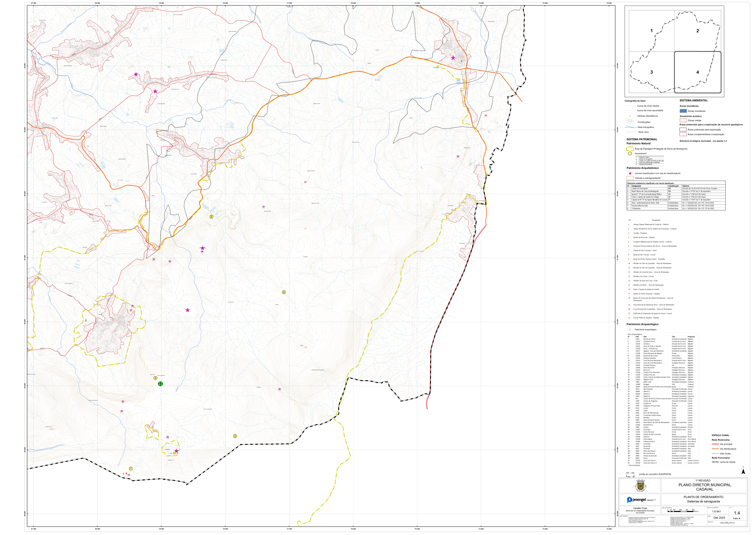Click archaeological marker 53 on the map

pyautogui.click(x=154, y=259)
